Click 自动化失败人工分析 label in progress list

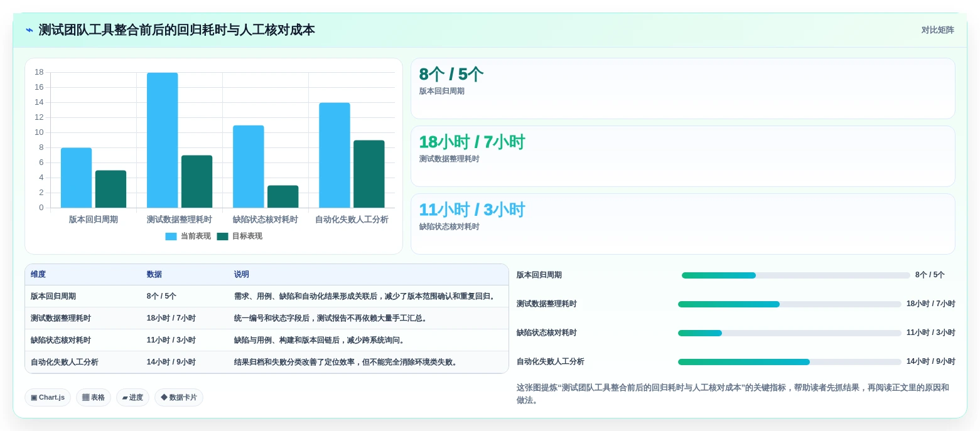tap(551, 362)
